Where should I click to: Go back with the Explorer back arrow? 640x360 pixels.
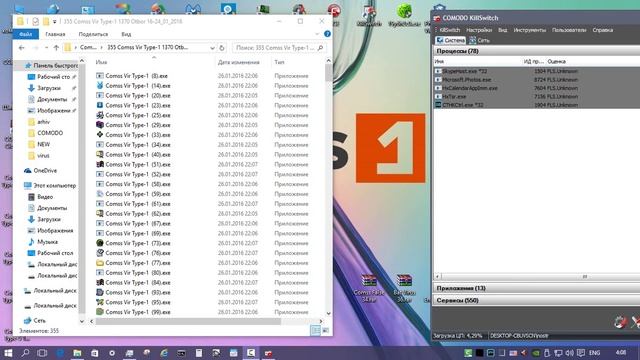click(x=22, y=48)
